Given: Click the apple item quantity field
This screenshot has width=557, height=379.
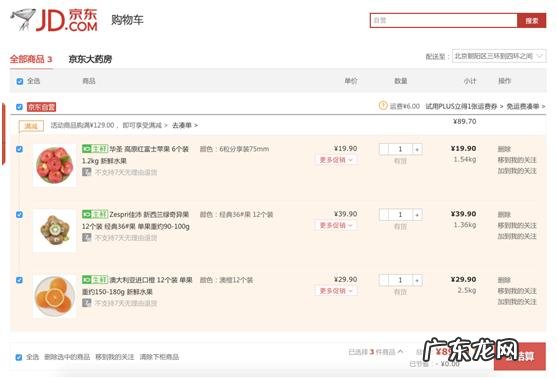Looking at the screenshot, I should (x=400, y=149).
